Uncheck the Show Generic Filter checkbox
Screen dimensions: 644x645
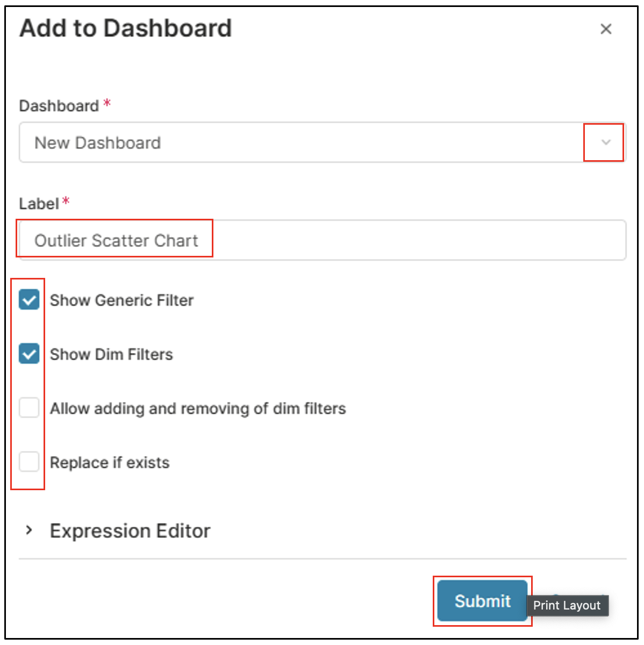[29, 300]
